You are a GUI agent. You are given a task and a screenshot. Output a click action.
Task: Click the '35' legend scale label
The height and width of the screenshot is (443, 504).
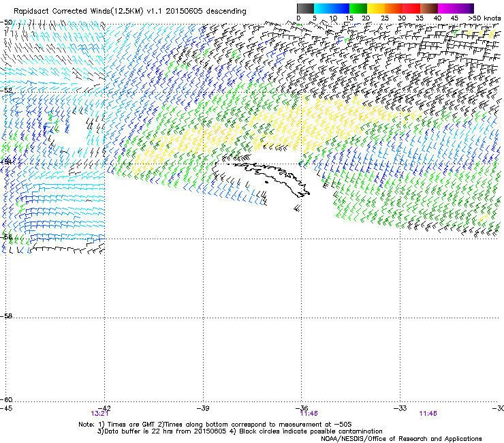click(420, 18)
